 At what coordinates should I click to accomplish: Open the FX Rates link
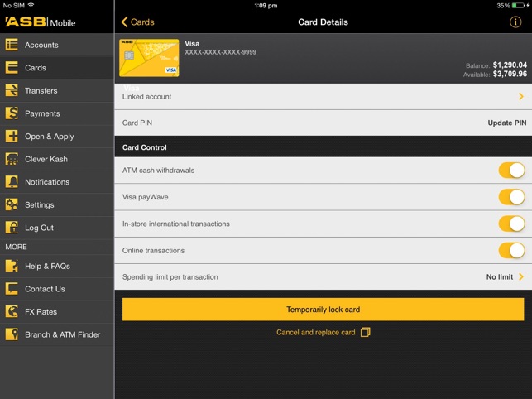point(57,311)
